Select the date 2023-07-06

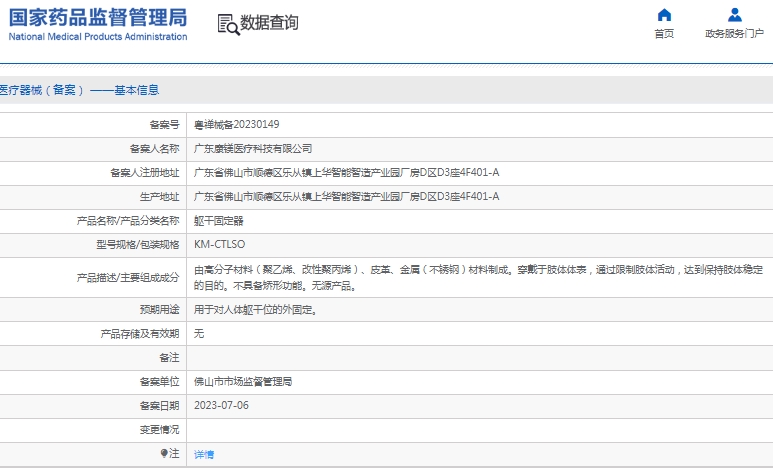pyautogui.click(x=221, y=405)
